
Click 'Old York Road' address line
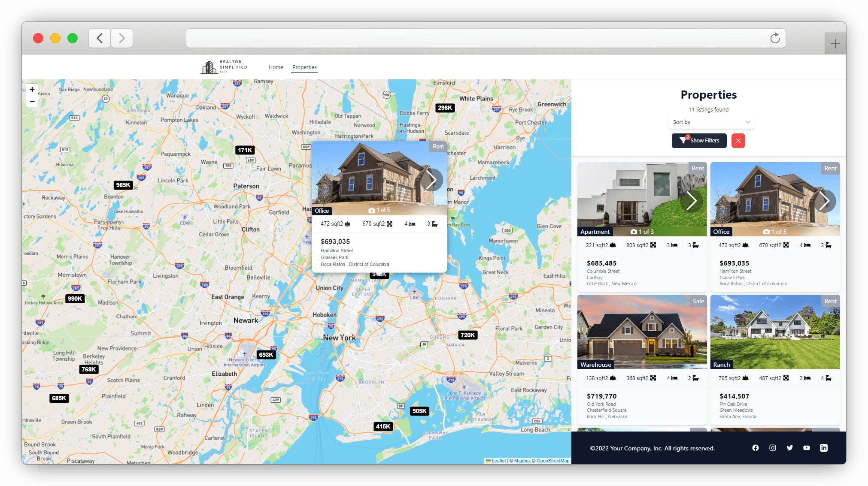tap(601, 404)
